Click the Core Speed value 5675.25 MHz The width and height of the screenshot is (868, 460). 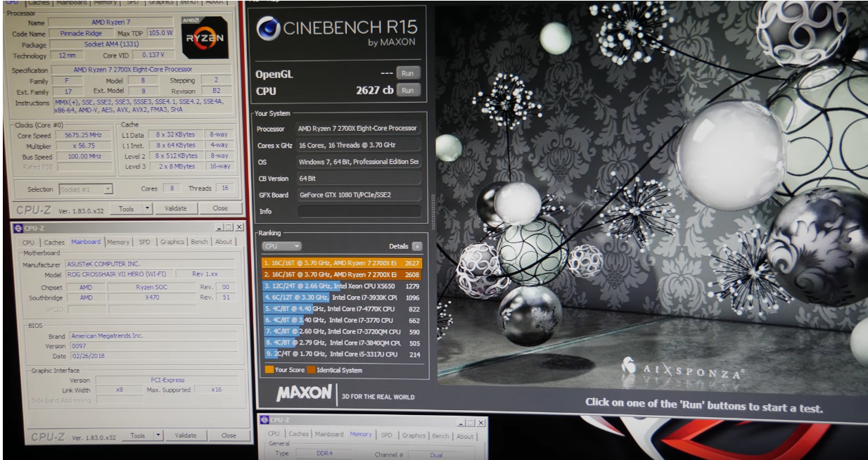(84, 135)
